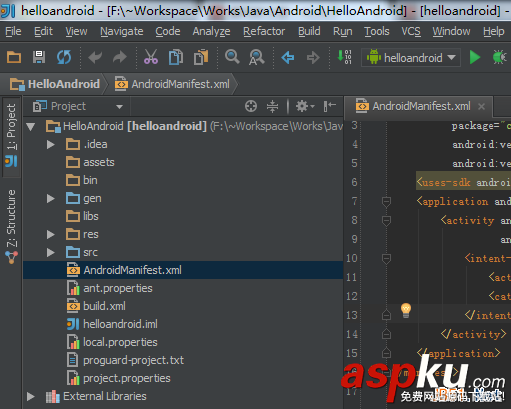
Task: Open the VCS menu
Action: click(411, 31)
